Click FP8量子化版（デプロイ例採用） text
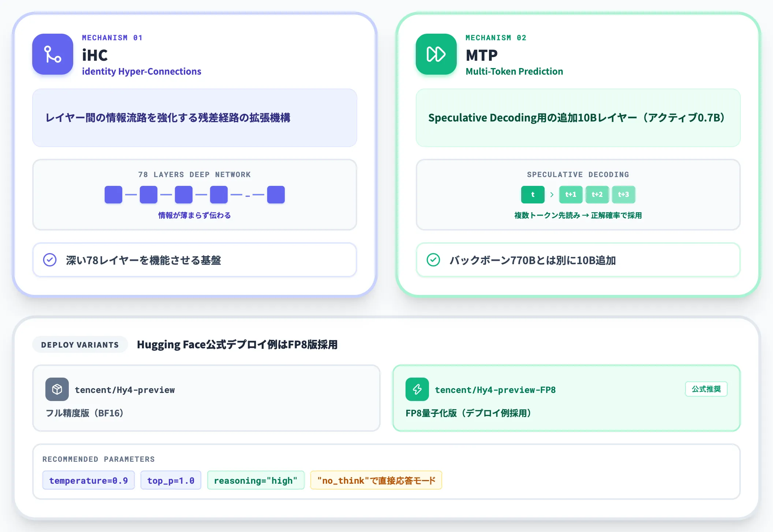Viewport: 773px width, 532px height. coord(468,413)
